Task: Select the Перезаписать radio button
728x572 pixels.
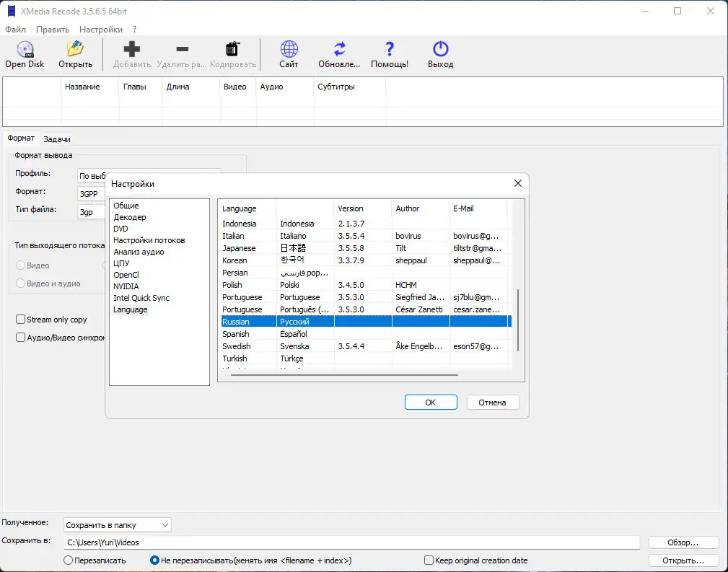Action: coord(69,560)
